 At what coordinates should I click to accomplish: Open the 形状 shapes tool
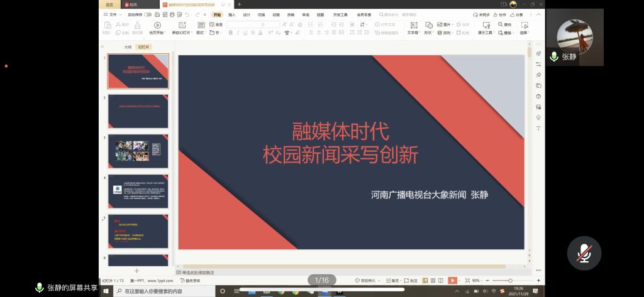click(x=428, y=25)
